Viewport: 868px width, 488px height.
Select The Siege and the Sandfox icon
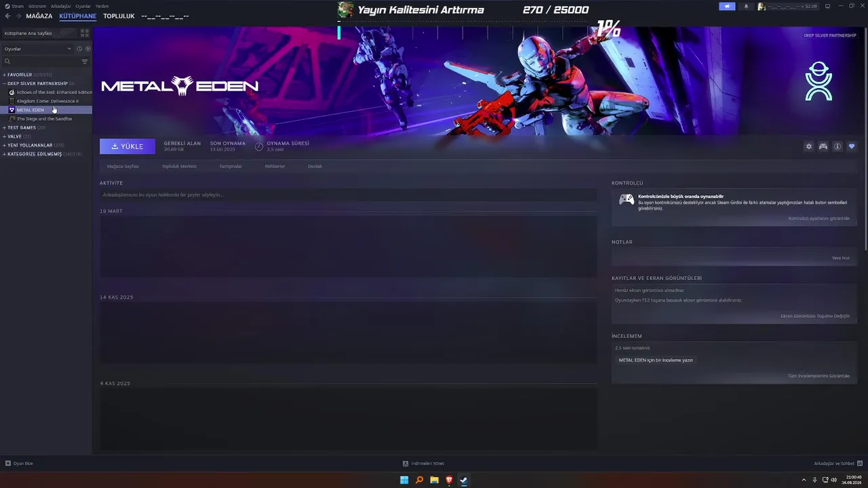tap(12, 119)
